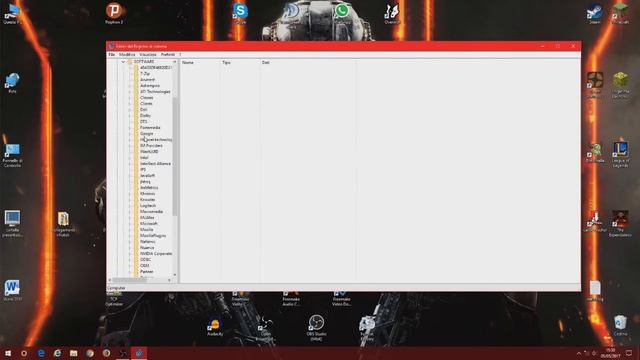Expand the JavaSoft key arrow

pyautogui.click(x=130, y=176)
